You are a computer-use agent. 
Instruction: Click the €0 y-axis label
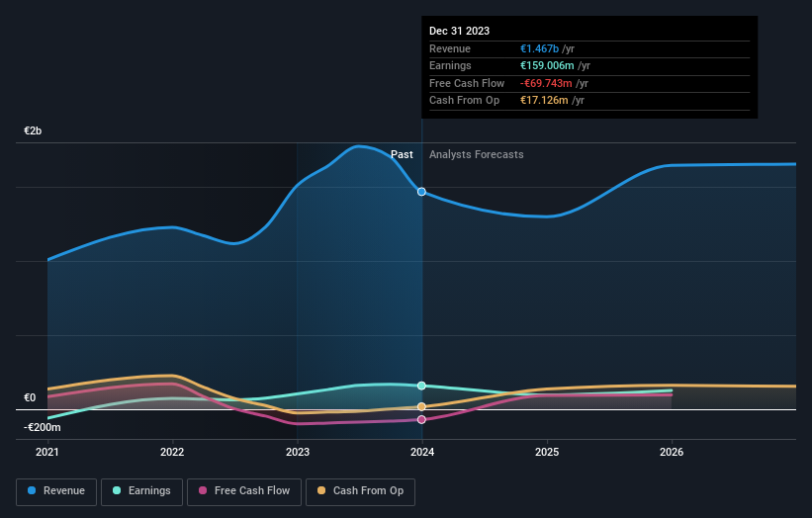30,398
